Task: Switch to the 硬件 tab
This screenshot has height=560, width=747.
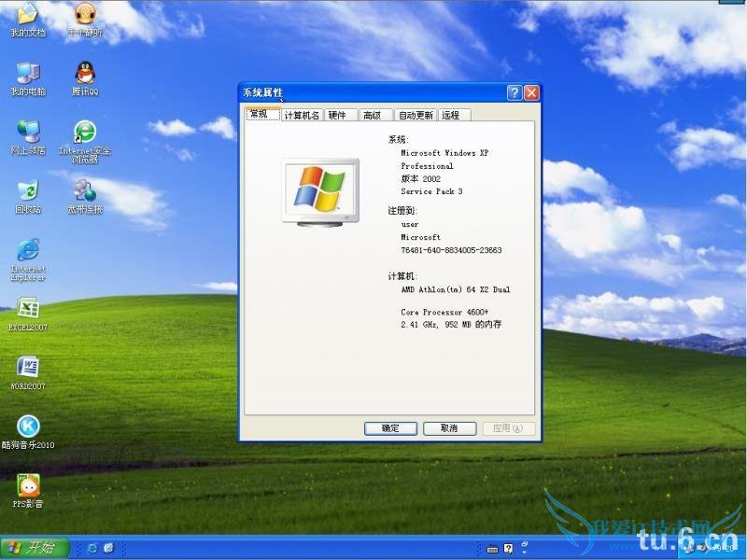Action: pyautogui.click(x=340, y=115)
